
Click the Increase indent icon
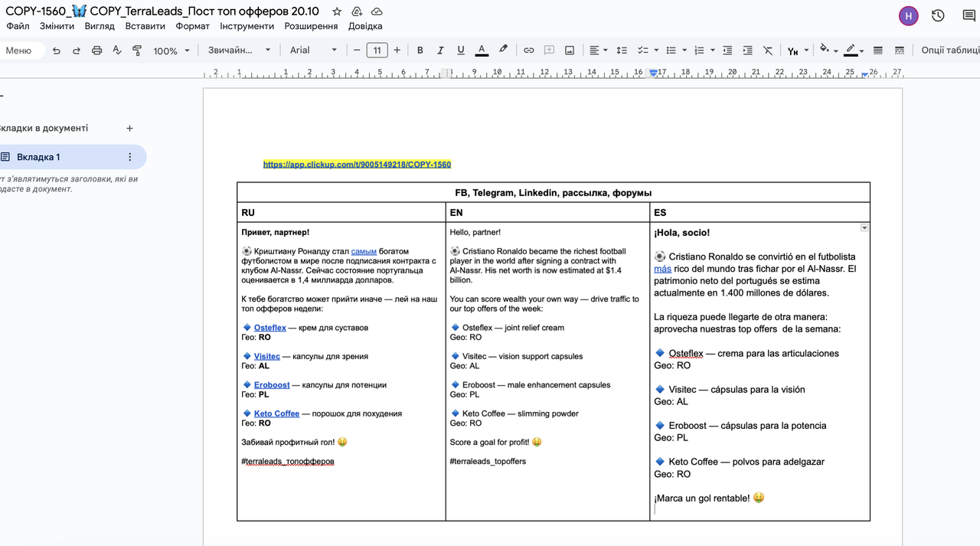coord(747,51)
